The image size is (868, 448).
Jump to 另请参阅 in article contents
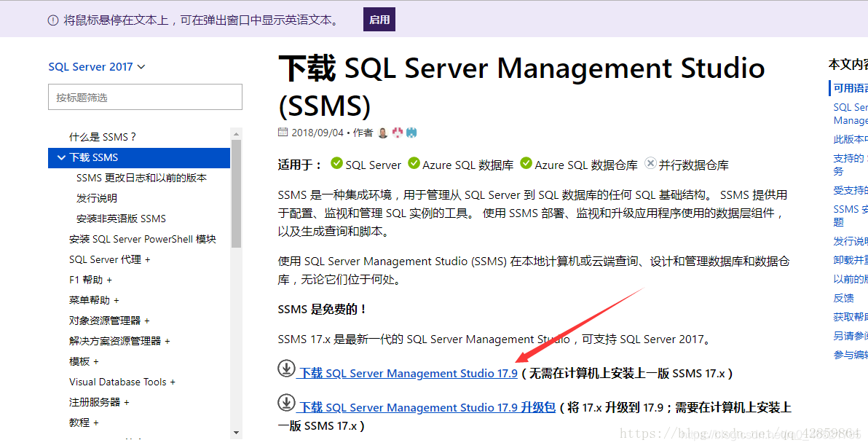click(851, 336)
